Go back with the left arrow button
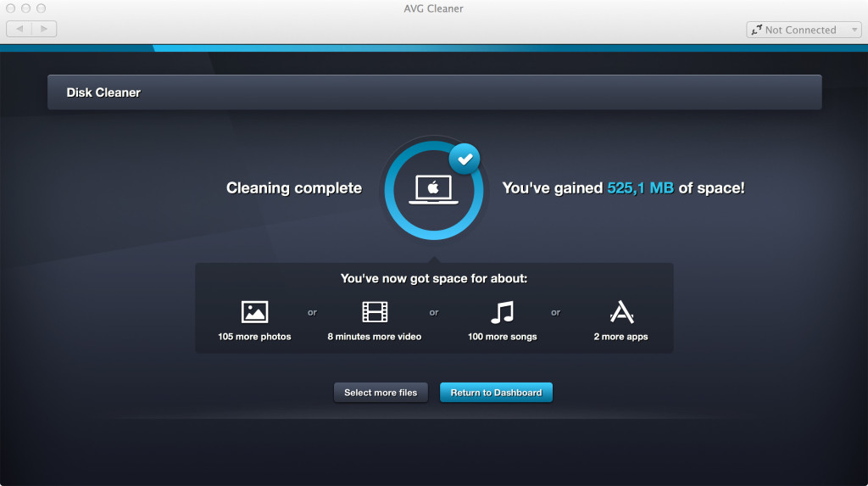The width and height of the screenshot is (868, 486). pos(19,29)
